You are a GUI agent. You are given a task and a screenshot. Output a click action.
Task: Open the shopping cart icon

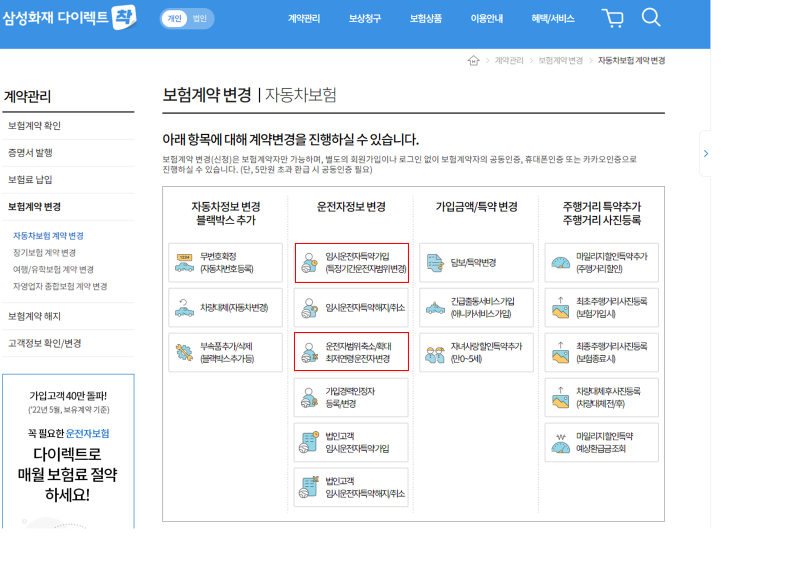(613, 18)
